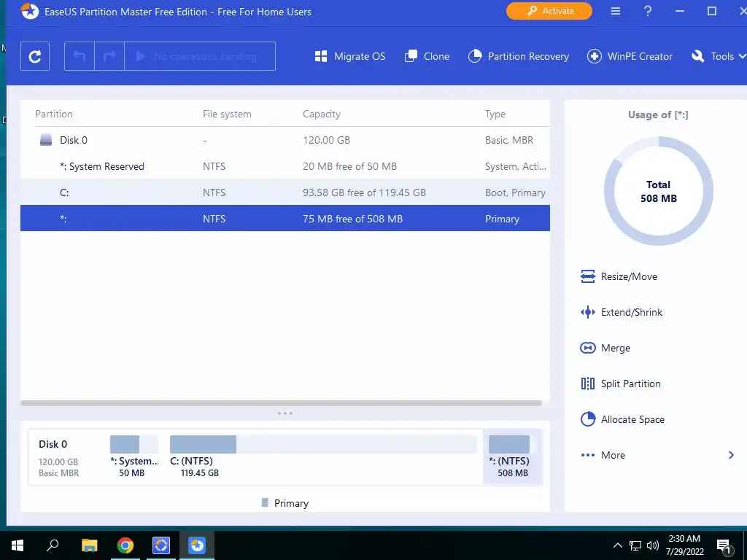Click the volume speaker tray icon

(x=653, y=545)
